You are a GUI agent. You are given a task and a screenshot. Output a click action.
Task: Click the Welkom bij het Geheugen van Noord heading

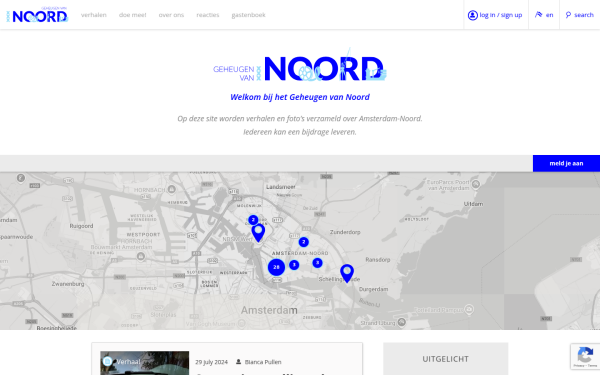click(x=300, y=97)
